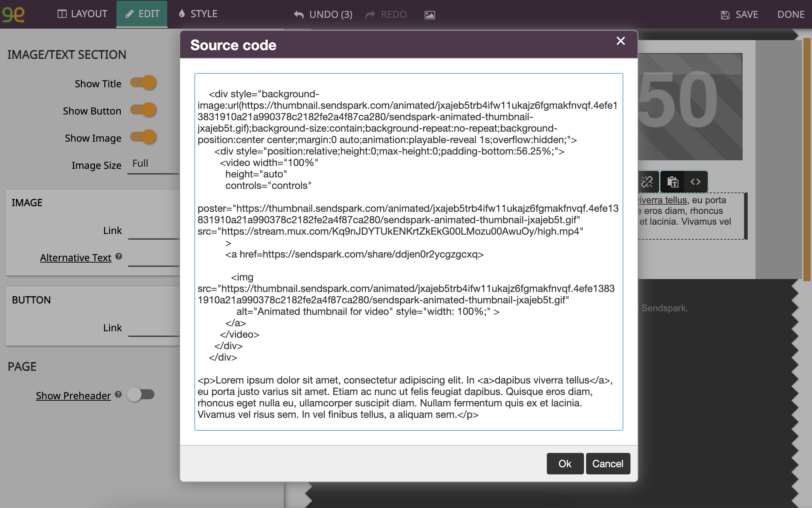Click the Show Preheader help icon

click(118, 395)
